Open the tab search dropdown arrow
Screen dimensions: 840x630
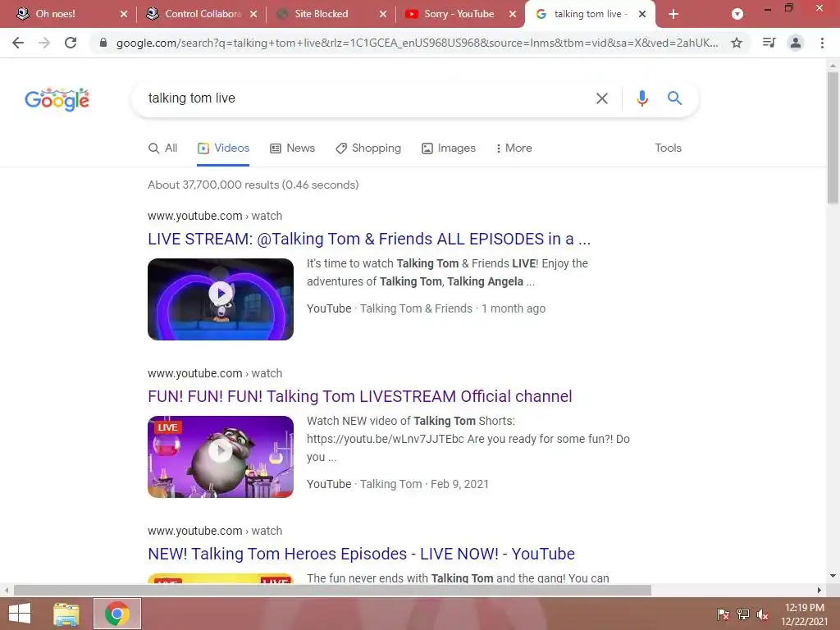pos(737,15)
